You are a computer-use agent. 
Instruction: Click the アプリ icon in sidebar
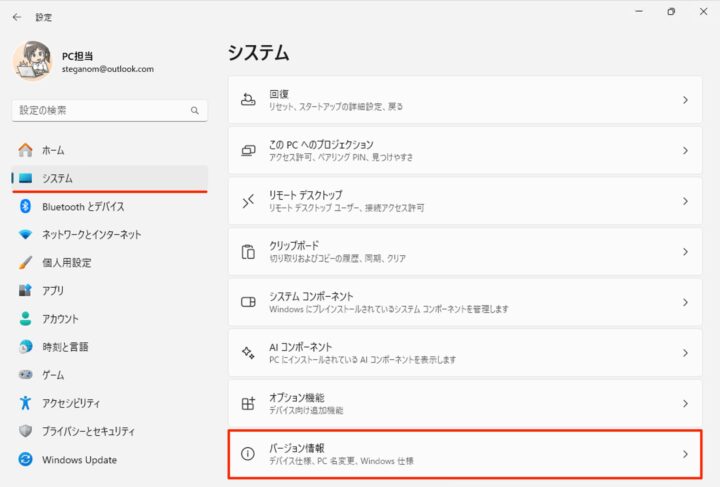(x=26, y=291)
